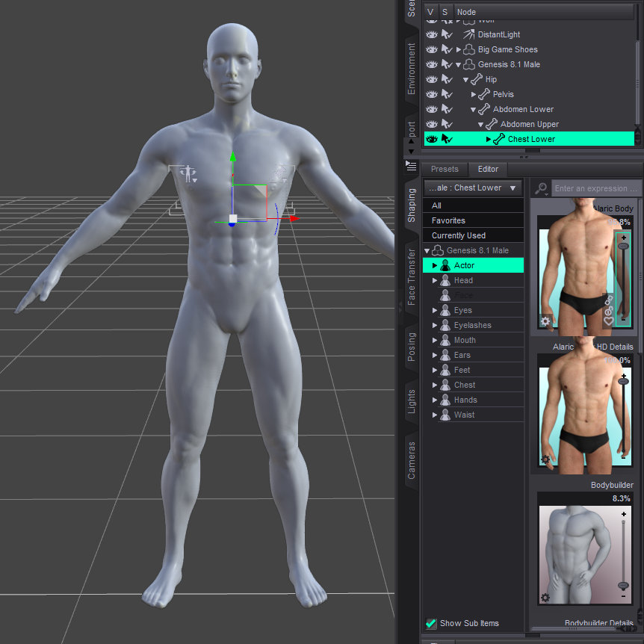This screenshot has width=644, height=644.
Task: Click the lock icon on Alaric Body morph
Action: click(608, 308)
